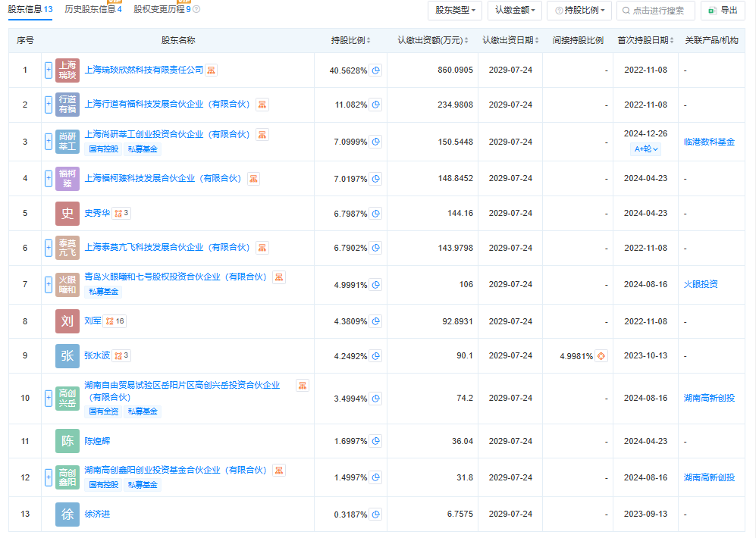The width and height of the screenshot is (756, 538).
Task: Click equity structure icon beside 上海瑞琰欣然科技有限责任公司
Action: coord(212,70)
